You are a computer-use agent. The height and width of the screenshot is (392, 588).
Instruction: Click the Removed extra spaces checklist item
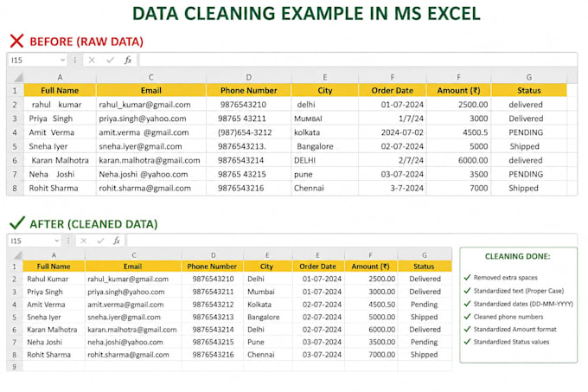[501, 278]
